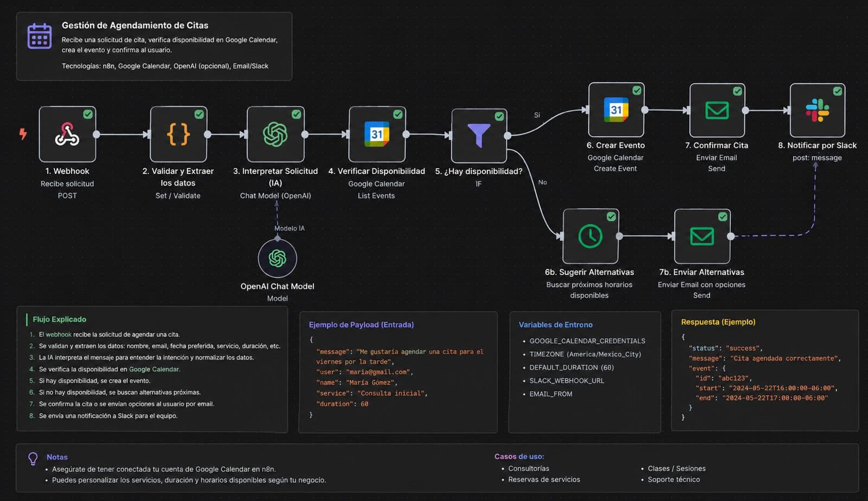Click the green check on Crear Evento node
The image size is (868, 501).
click(x=636, y=91)
